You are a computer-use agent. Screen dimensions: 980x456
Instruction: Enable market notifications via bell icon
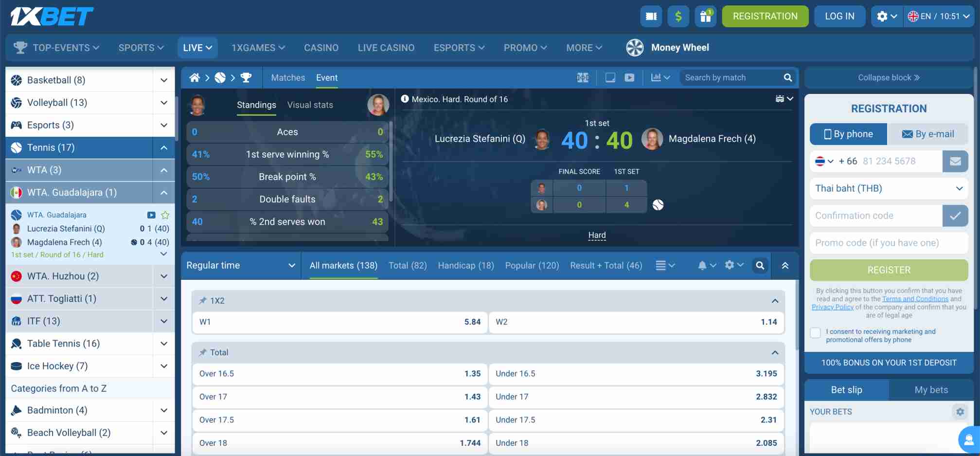702,265
